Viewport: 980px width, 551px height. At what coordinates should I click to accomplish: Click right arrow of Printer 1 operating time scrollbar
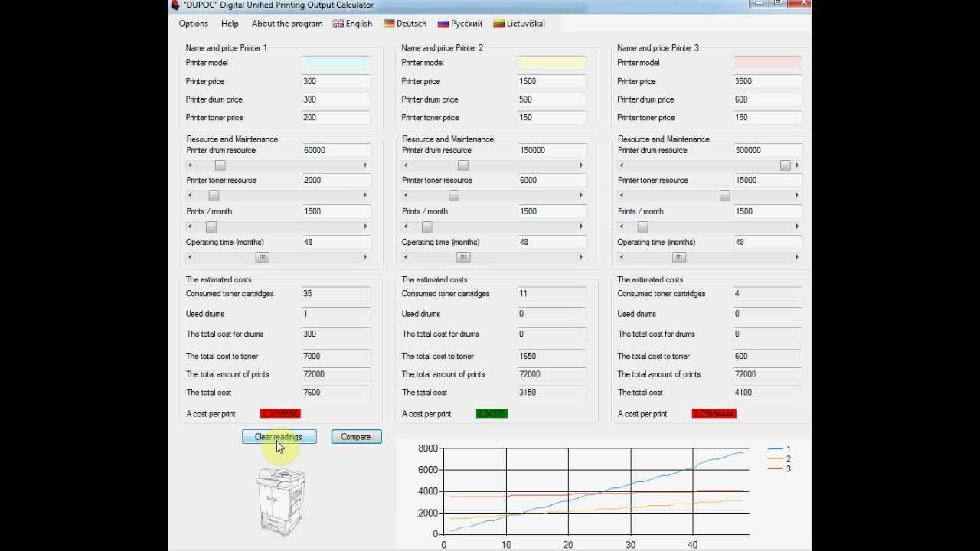coord(365,257)
